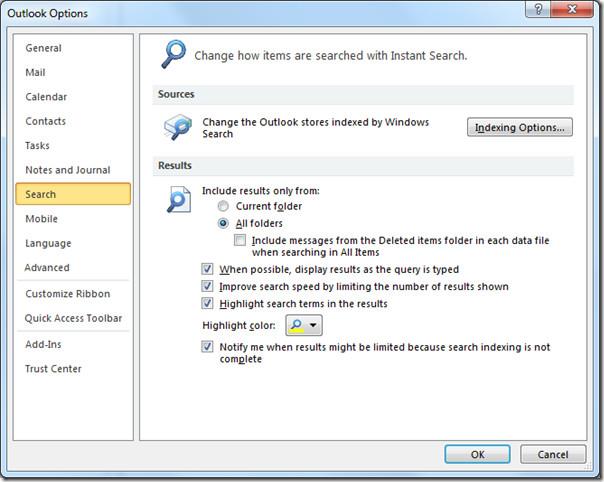Confirm changes with the OK button

click(x=477, y=454)
